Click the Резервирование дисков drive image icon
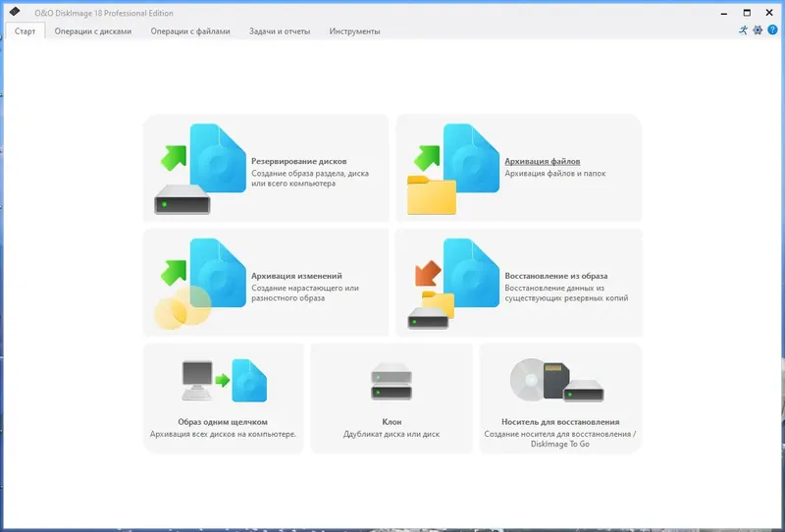Image resolution: width=785 pixels, height=532 pixels. 200,169
